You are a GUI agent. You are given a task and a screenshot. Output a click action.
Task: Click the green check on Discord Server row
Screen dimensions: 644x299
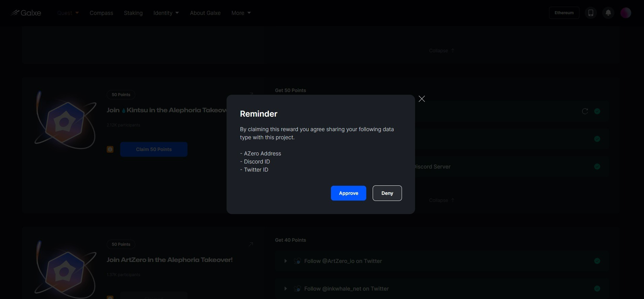click(597, 167)
